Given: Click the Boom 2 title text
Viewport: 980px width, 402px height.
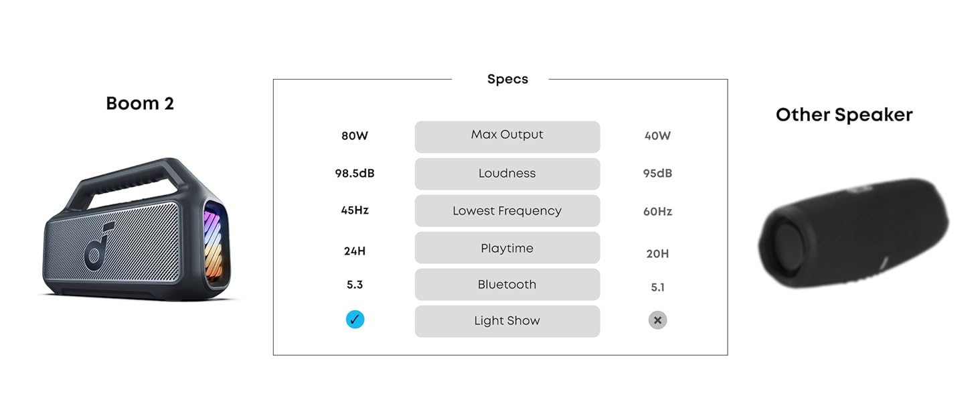Looking at the screenshot, I should point(140,103).
